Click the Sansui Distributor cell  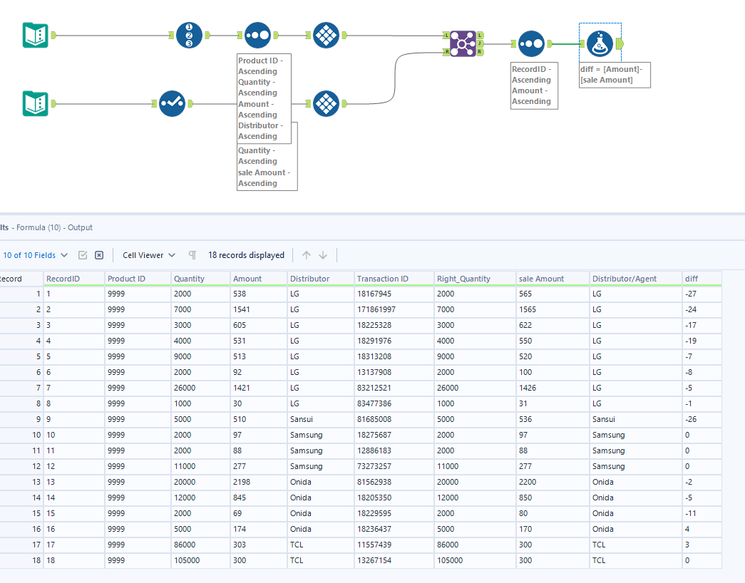tap(321, 420)
